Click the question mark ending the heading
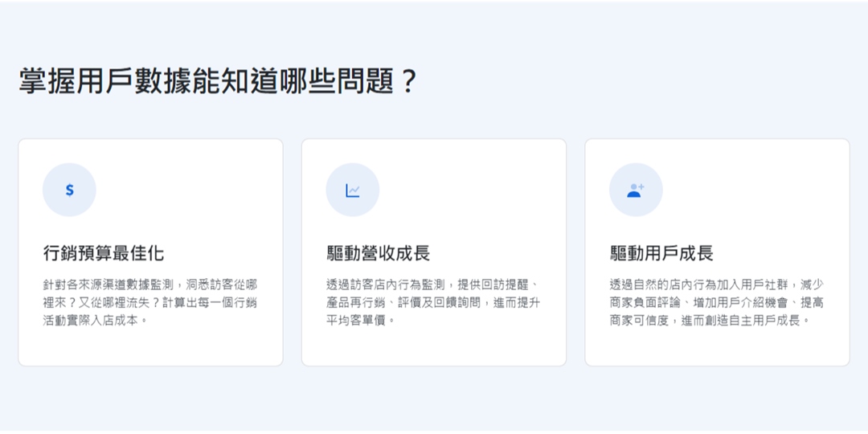The width and height of the screenshot is (868, 434). click(408, 81)
